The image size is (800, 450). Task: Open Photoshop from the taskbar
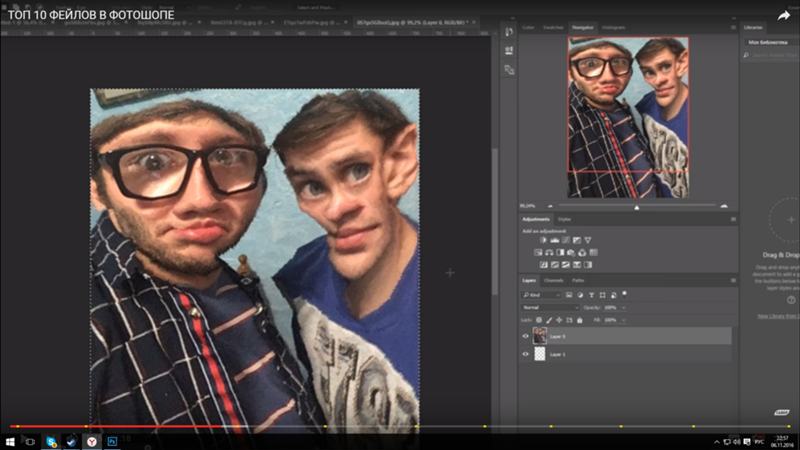tap(112, 441)
